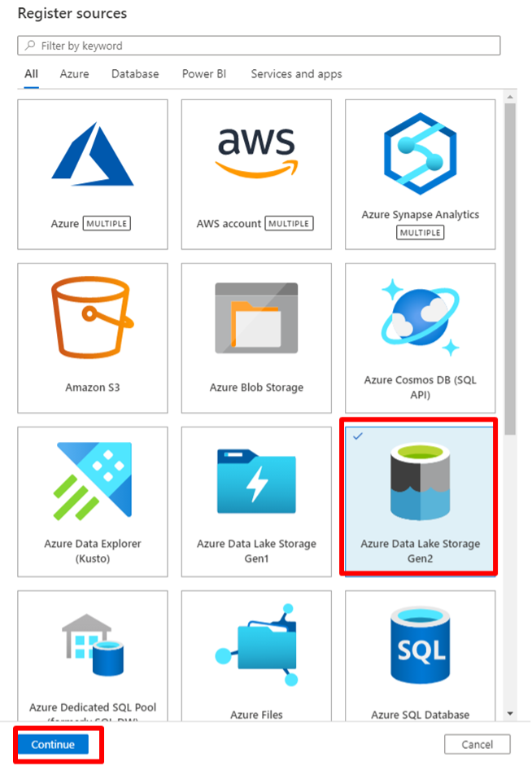
Task: Select Azure Data Lake Storage Gen1 icon
Action: coord(256,481)
